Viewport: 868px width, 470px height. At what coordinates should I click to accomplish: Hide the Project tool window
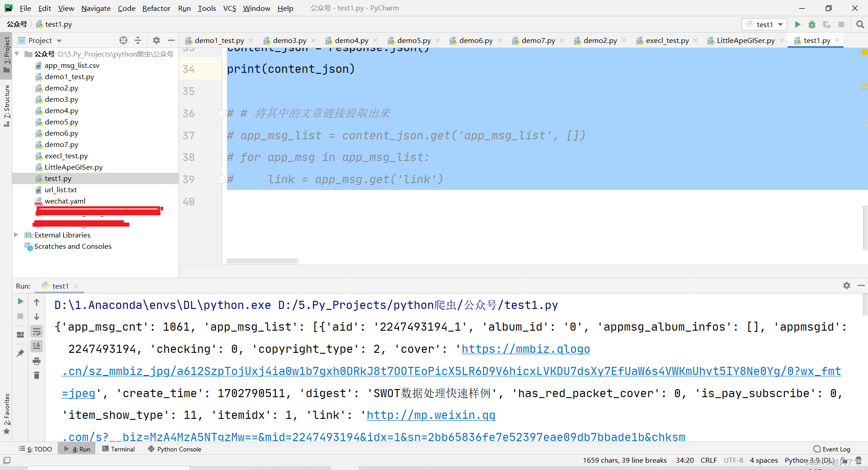171,40
